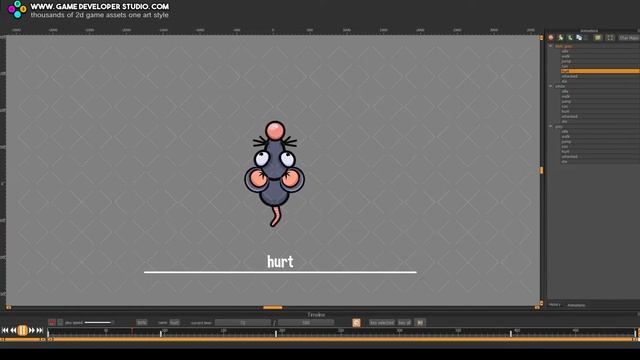Select the grey entity row
640x360 pixels.
597,127
